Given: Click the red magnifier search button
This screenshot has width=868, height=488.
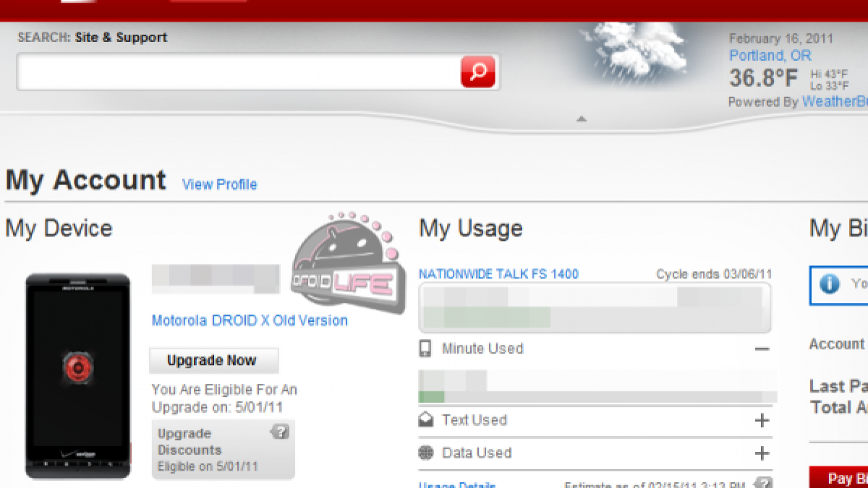Looking at the screenshot, I should click(x=478, y=72).
